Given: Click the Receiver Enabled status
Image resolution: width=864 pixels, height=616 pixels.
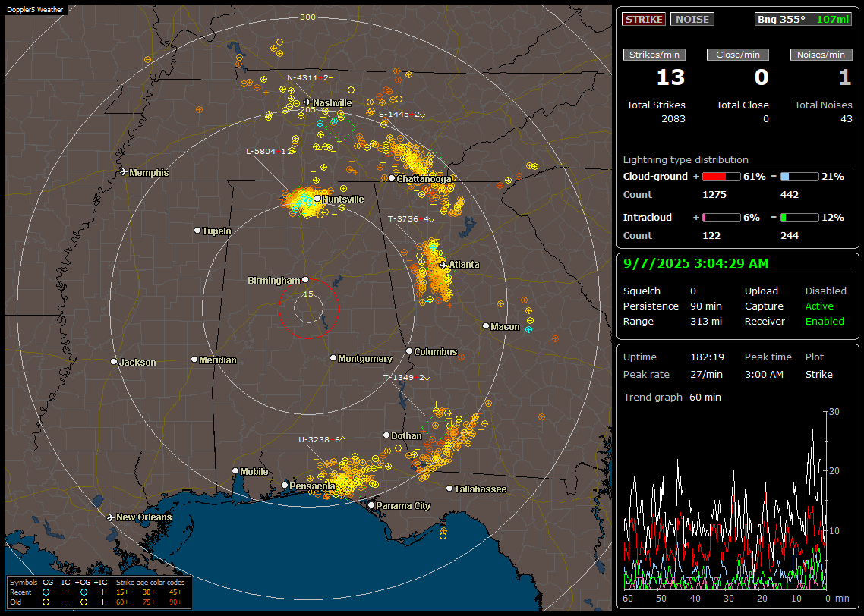Looking at the screenshot, I should point(825,322).
